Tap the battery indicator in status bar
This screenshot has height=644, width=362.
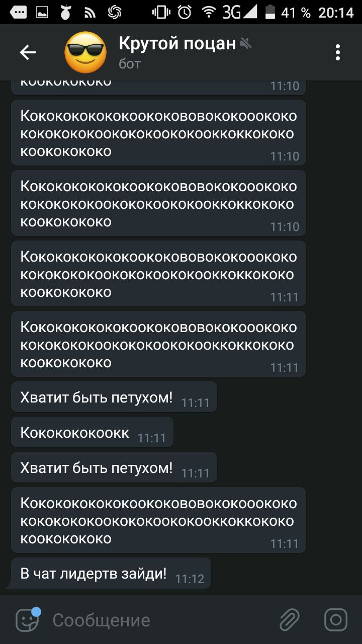click(270, 12)
